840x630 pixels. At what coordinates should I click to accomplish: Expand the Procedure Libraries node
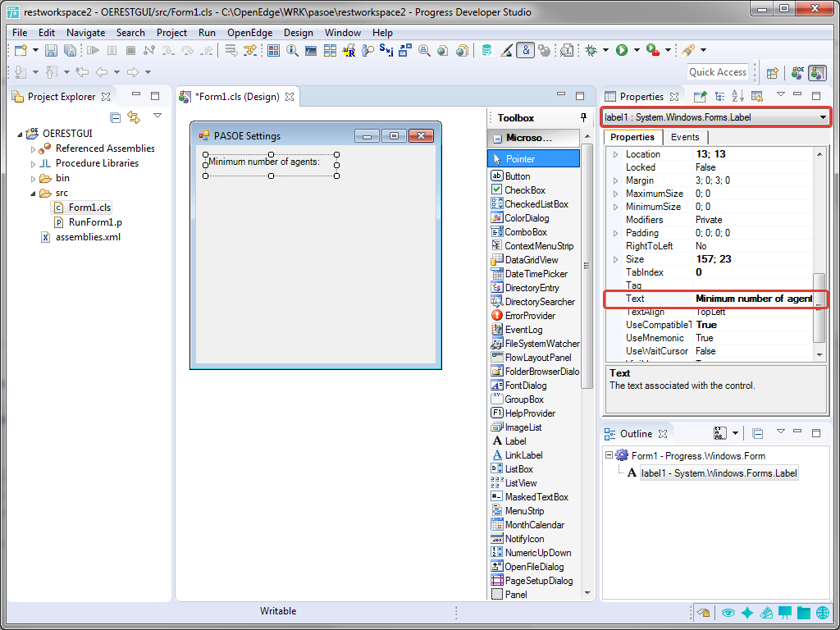tap(33, 164)
